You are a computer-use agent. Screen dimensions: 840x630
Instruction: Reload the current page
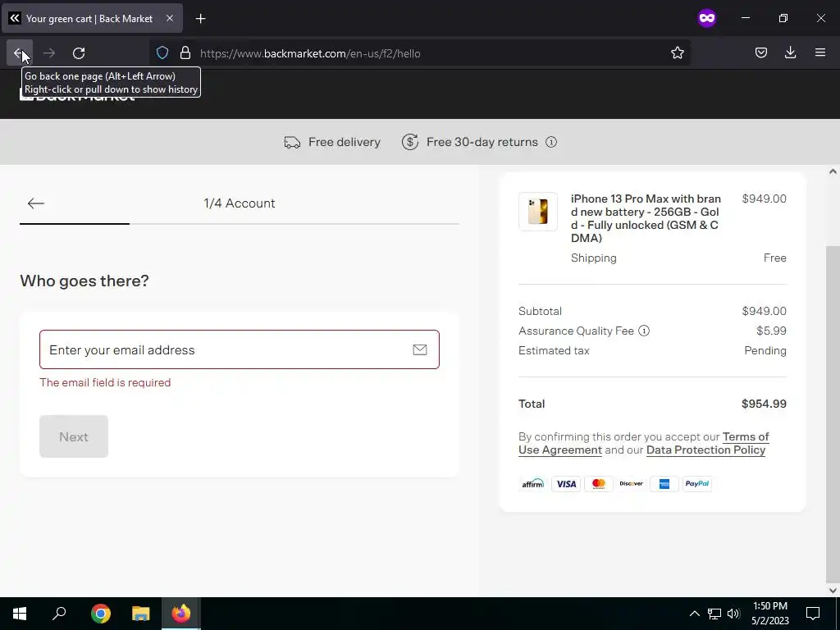[79, 53]
